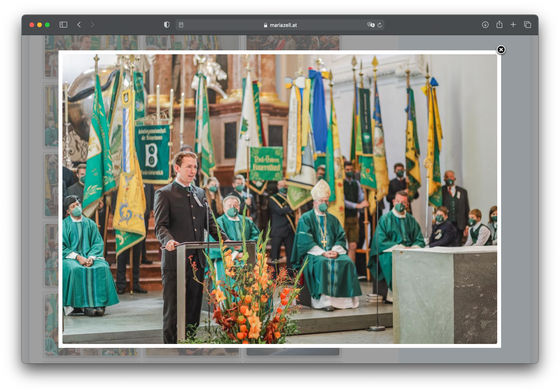Select top-left gallery thumbnail behind overlay

click(91, 42)
